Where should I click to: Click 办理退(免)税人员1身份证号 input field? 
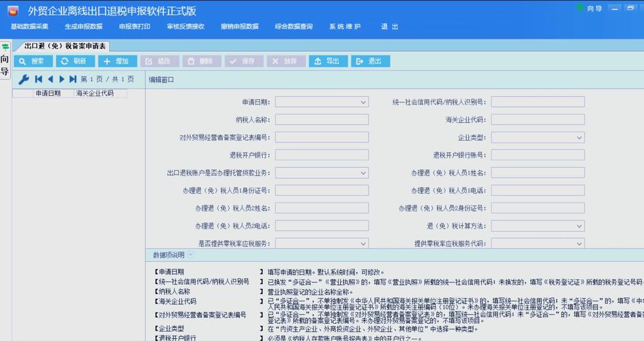[x=322, y=190]
